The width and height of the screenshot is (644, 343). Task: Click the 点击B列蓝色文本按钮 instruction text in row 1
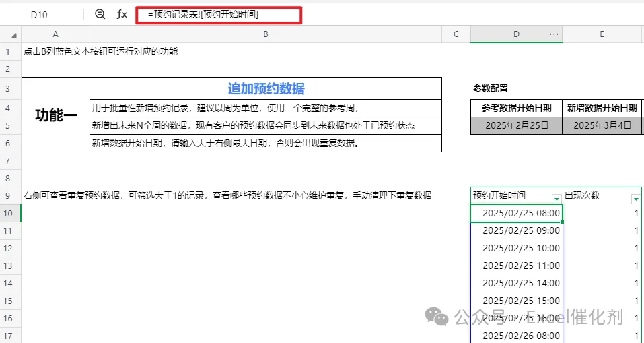click(101, 51)
